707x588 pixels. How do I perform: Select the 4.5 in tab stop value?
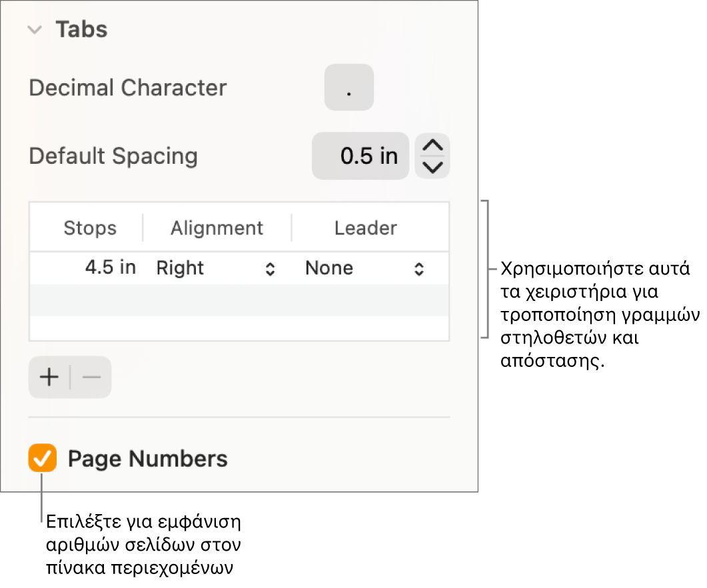[x=111, y=268]
